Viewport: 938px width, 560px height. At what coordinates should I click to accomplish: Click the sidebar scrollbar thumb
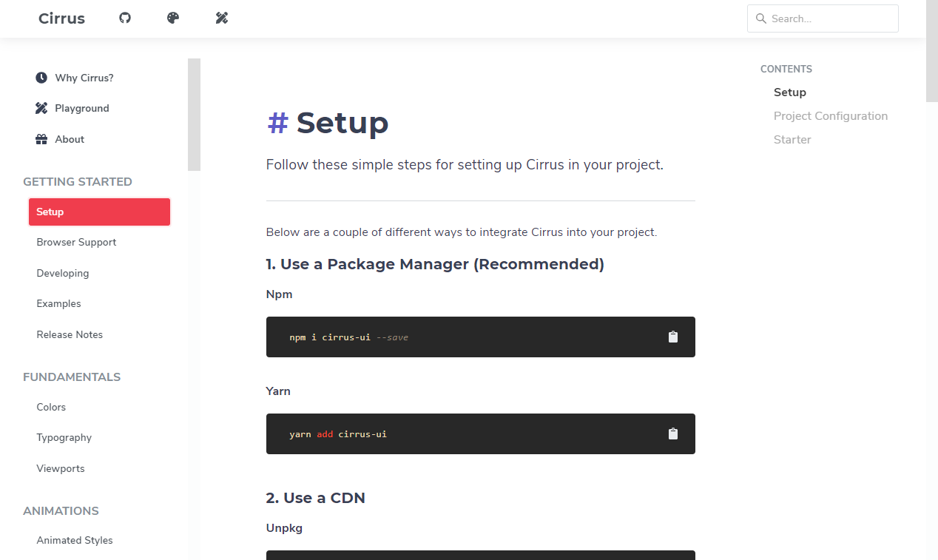coord(194,115)
